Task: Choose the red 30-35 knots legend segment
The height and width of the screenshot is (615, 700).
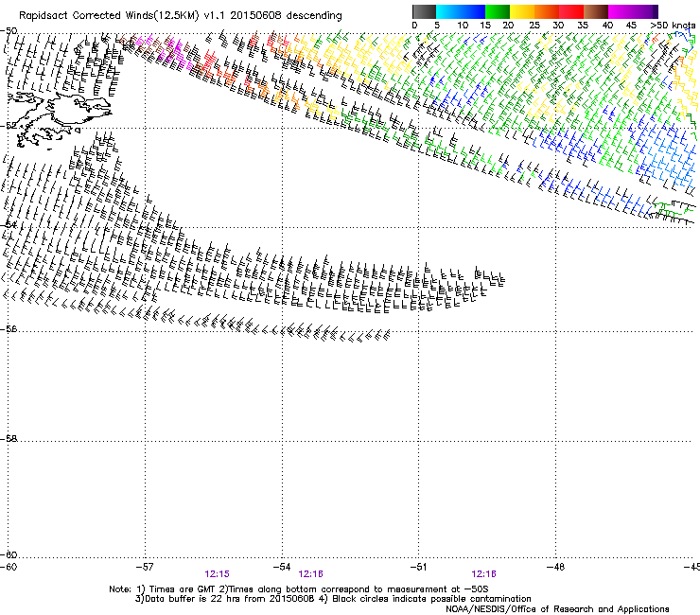Action: (571, 11)
